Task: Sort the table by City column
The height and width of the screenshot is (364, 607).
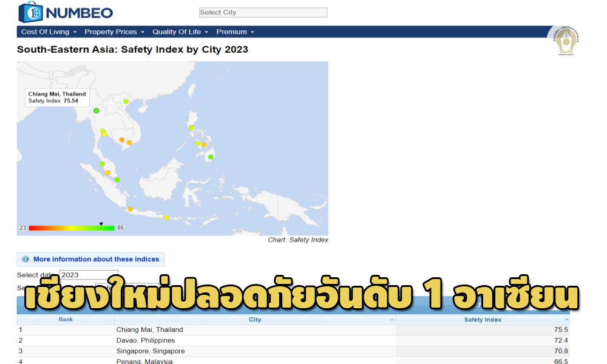Action: tap(255, 320)
